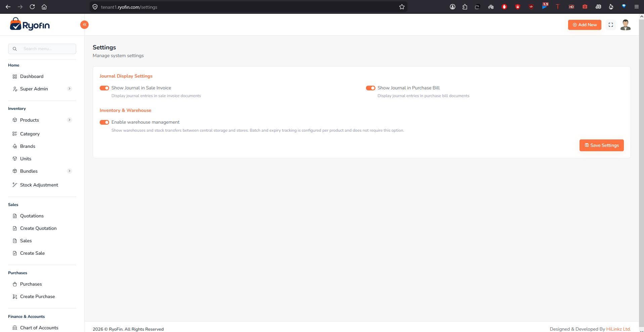Click the Dashboard grid icon
Viewport: 644px width, 332px height.
pyautogui.click(x=15, y=77)
